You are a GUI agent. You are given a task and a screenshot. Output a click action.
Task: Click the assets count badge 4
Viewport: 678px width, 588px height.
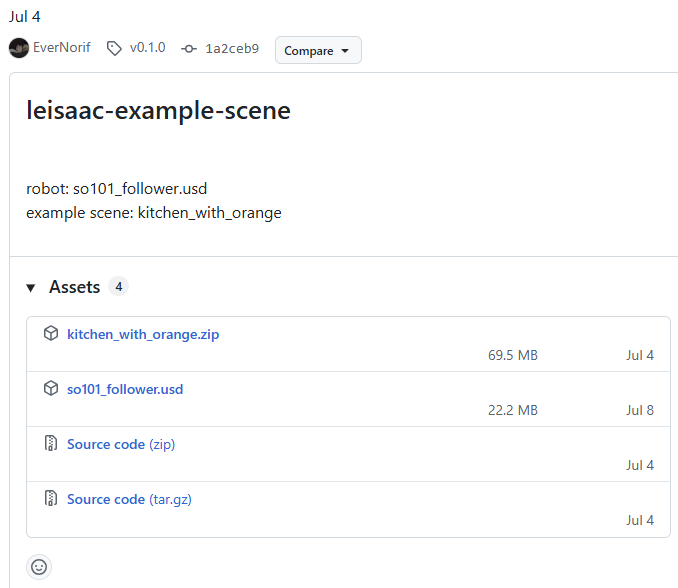click(118, 287)
